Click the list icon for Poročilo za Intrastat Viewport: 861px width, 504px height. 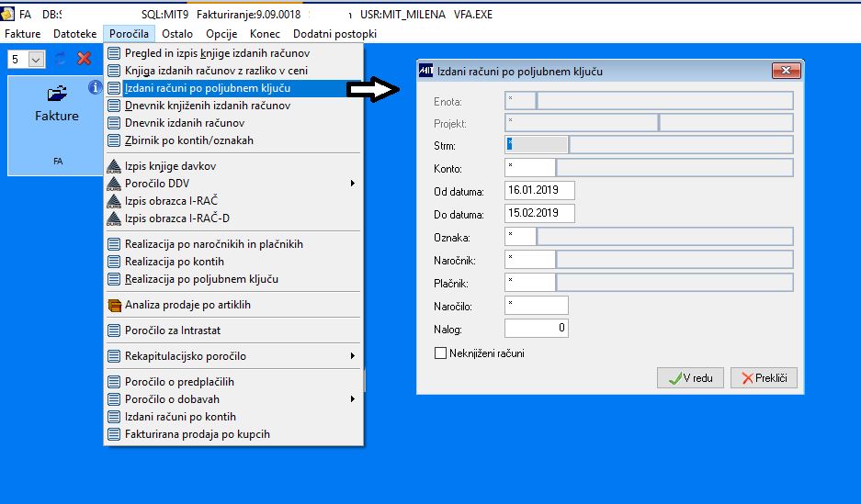114,330
